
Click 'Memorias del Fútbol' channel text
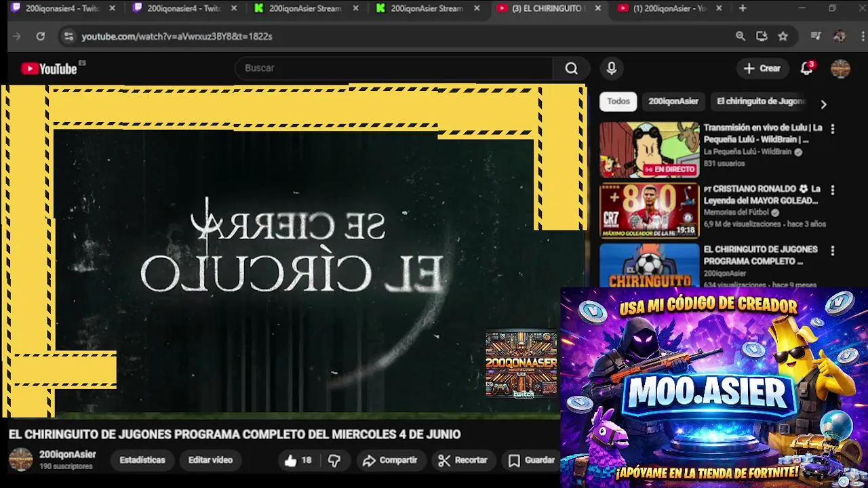[736, 212]
